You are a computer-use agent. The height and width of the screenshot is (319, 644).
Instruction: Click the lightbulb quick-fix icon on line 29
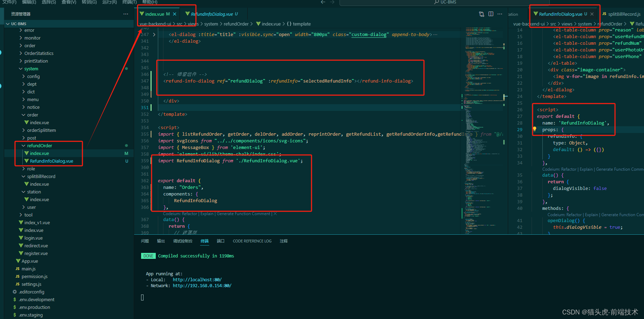point(534,128)
